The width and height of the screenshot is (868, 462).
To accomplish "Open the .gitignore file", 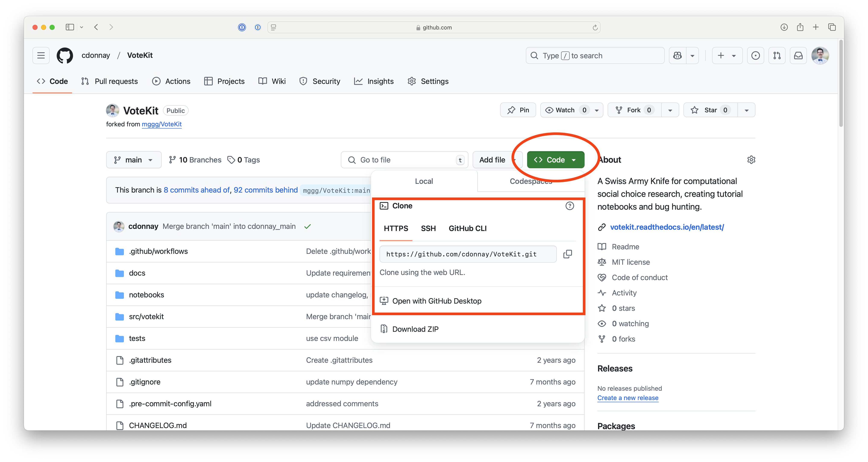I will (145, 382).
